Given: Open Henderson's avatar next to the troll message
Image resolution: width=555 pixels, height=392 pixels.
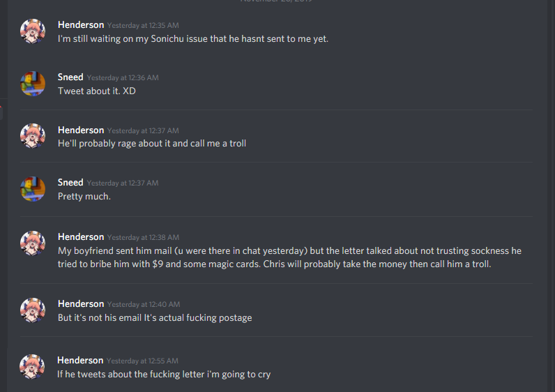Looking at the screenshot, I should (33, 136).
